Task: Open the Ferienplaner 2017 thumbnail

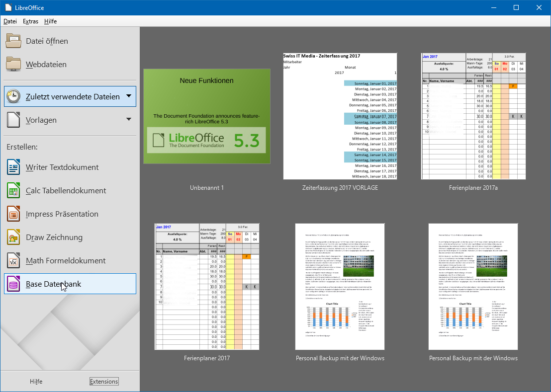Action: point(207,287)
